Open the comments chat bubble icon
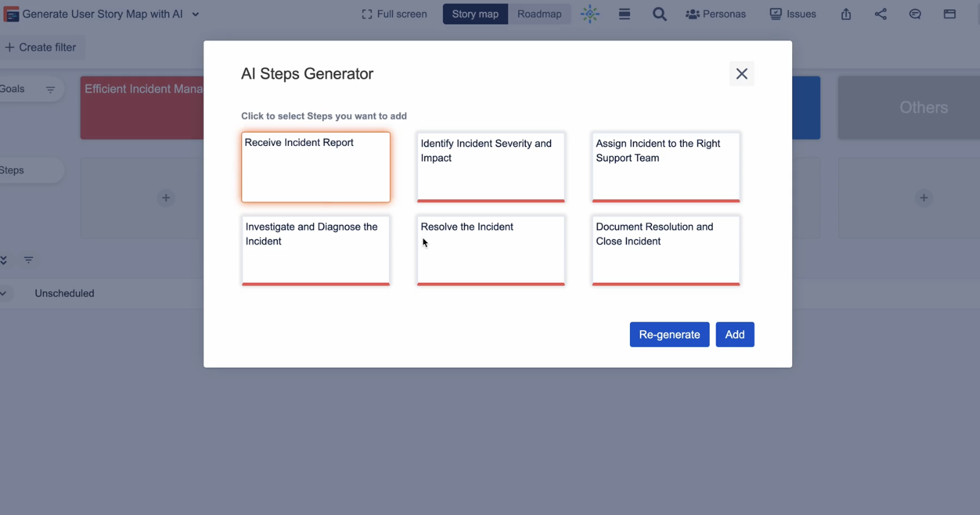The image size is (980, 515). (915, 14)
